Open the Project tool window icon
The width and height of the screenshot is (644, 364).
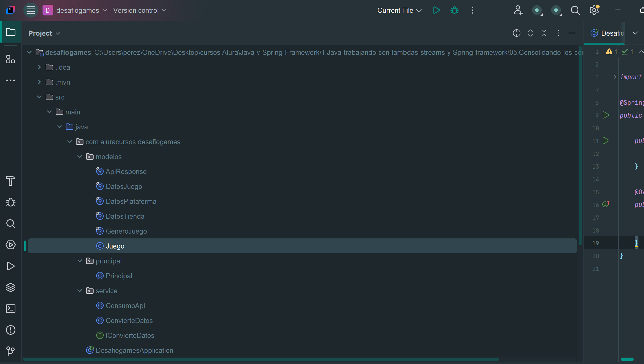pyautogui.click(x=11, y=32)
